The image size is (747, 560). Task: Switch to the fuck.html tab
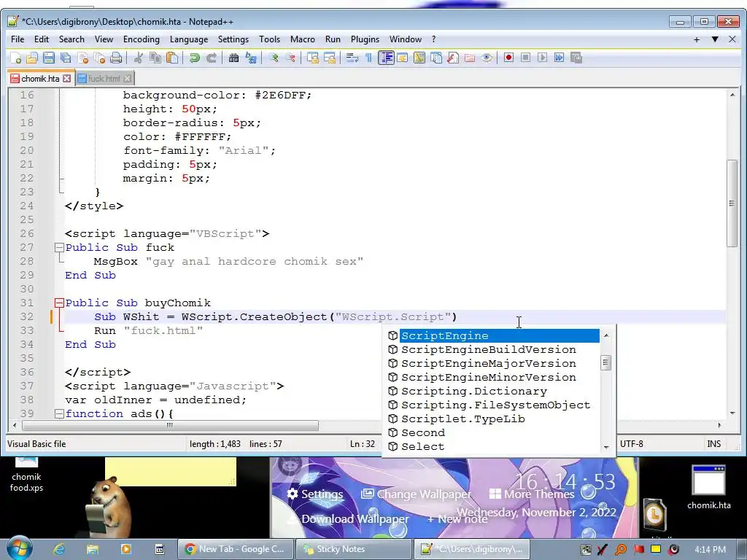tap(104, 79)
